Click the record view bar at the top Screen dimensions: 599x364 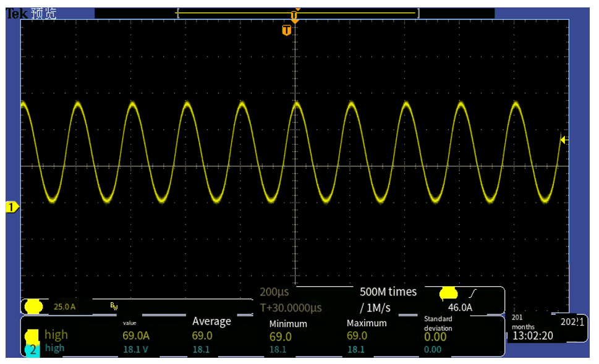tap(297, 13)
